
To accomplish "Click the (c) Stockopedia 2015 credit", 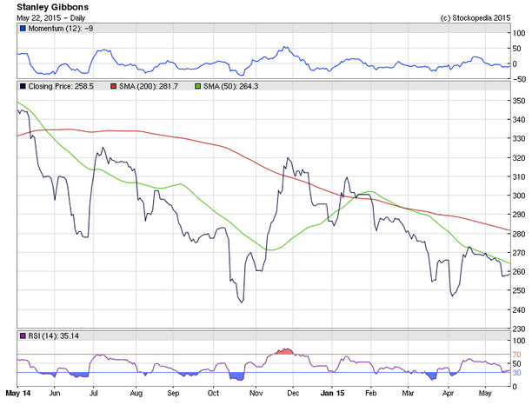I will pos(475,18).
